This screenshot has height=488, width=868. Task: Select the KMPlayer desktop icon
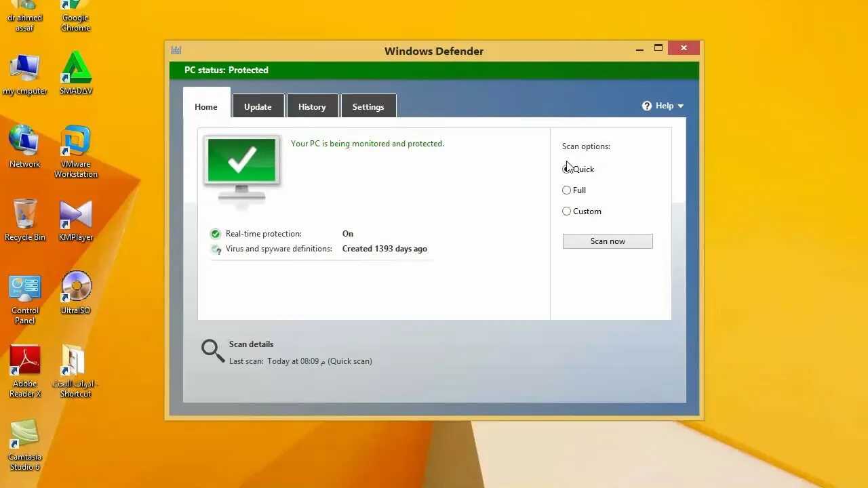pos(76,220)
